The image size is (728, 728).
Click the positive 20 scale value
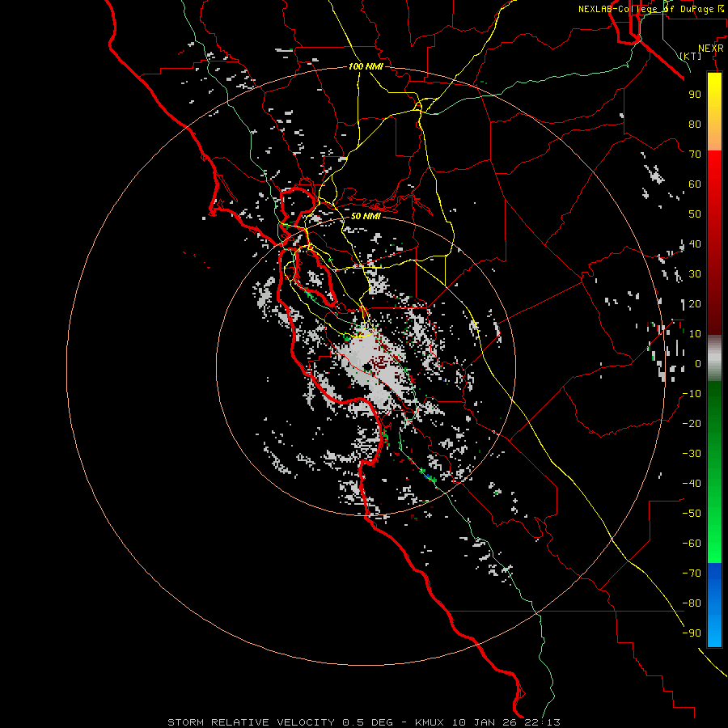pyautogui.click(x=695, y=303)
